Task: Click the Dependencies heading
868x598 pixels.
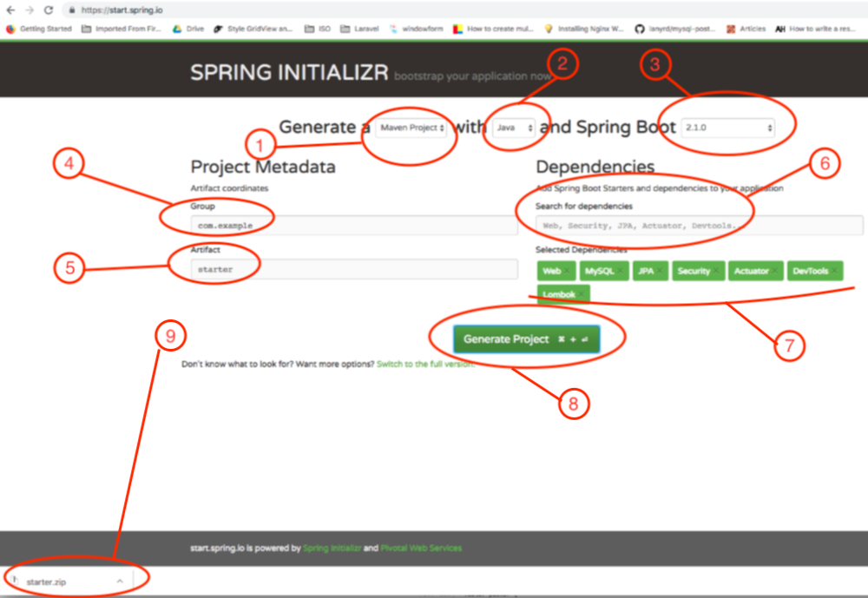Action: click(595, 167)
